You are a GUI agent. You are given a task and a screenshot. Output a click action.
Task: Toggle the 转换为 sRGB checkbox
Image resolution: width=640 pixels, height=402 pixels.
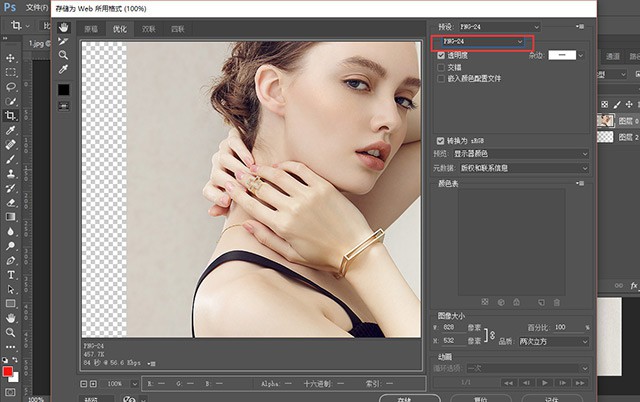click(440, 141)
